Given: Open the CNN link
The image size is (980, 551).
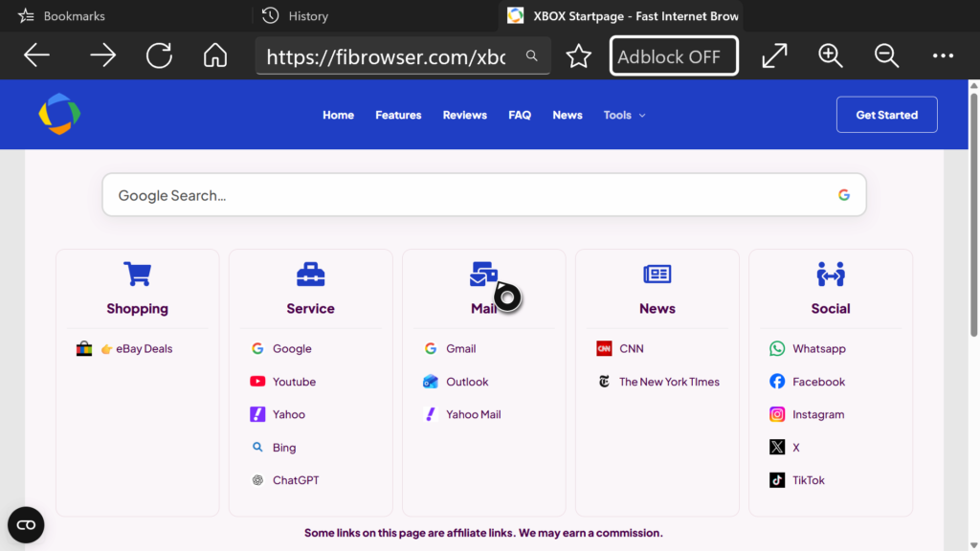Looking at the screenshot, I should tap(620, 348).
